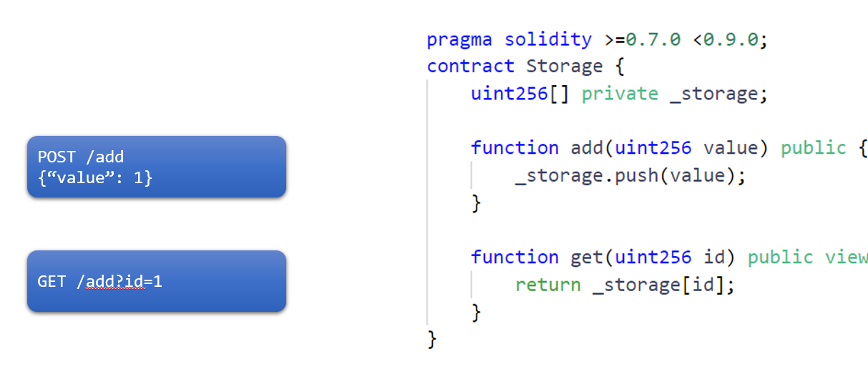Click the version number 0.7.0

[653, 39]
